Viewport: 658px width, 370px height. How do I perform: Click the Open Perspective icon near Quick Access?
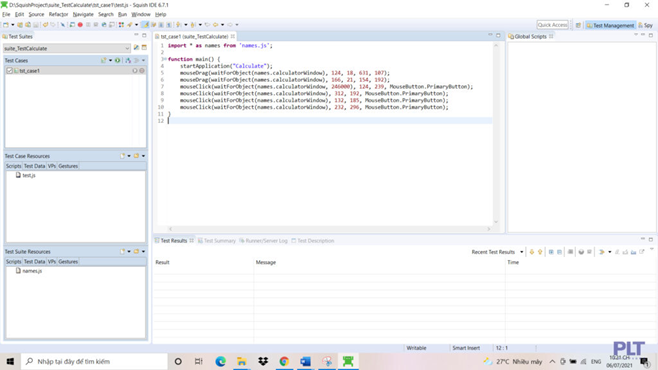click(578, 25)
